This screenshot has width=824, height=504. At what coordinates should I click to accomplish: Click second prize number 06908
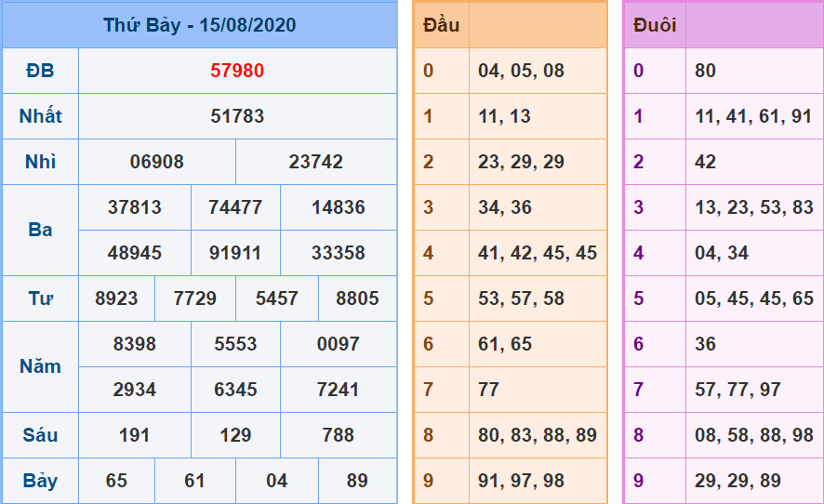pos(157,162)
